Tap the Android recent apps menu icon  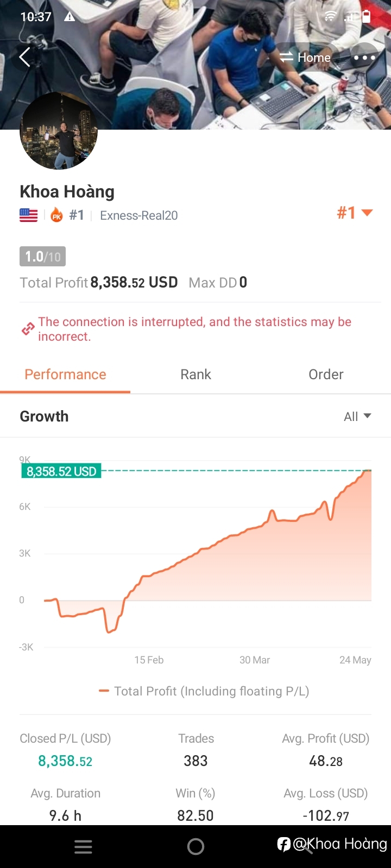83,847
